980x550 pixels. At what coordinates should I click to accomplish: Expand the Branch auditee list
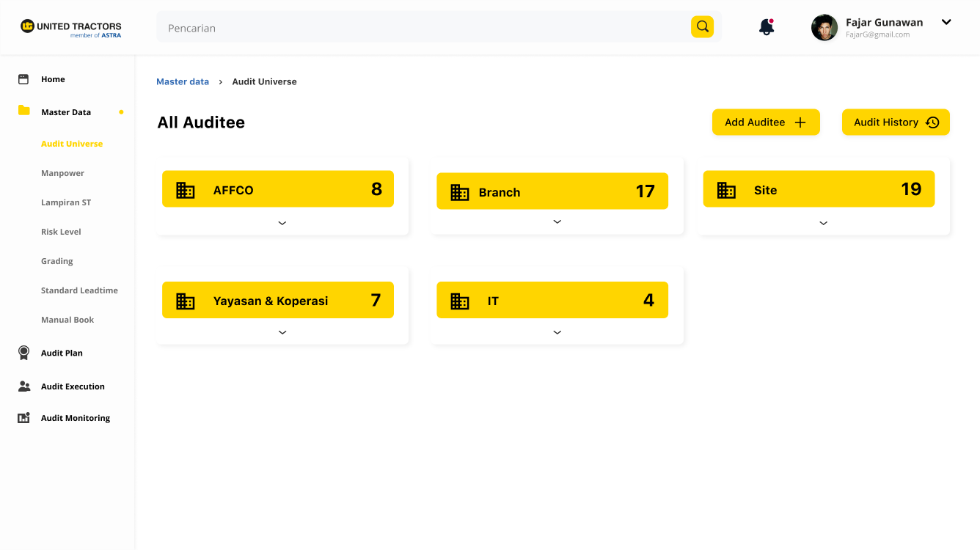point(557,221)
